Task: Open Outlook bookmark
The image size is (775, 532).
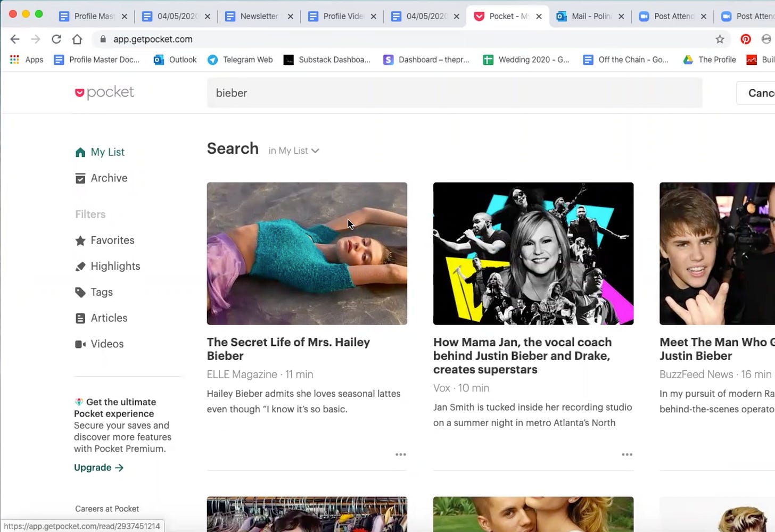Action: coord(175,60)
